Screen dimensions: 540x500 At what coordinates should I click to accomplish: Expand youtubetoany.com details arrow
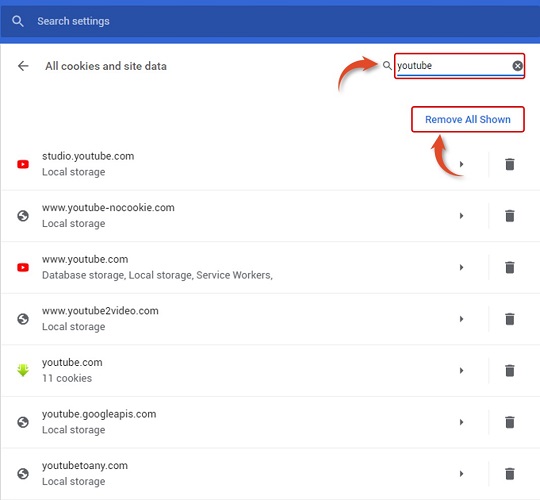pos(461,473)
